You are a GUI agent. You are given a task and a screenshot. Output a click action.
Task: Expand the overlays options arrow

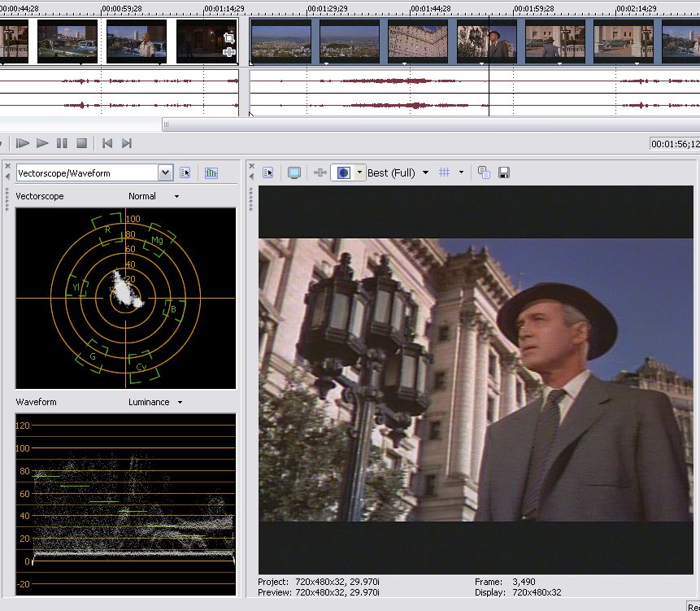point(461,172)
